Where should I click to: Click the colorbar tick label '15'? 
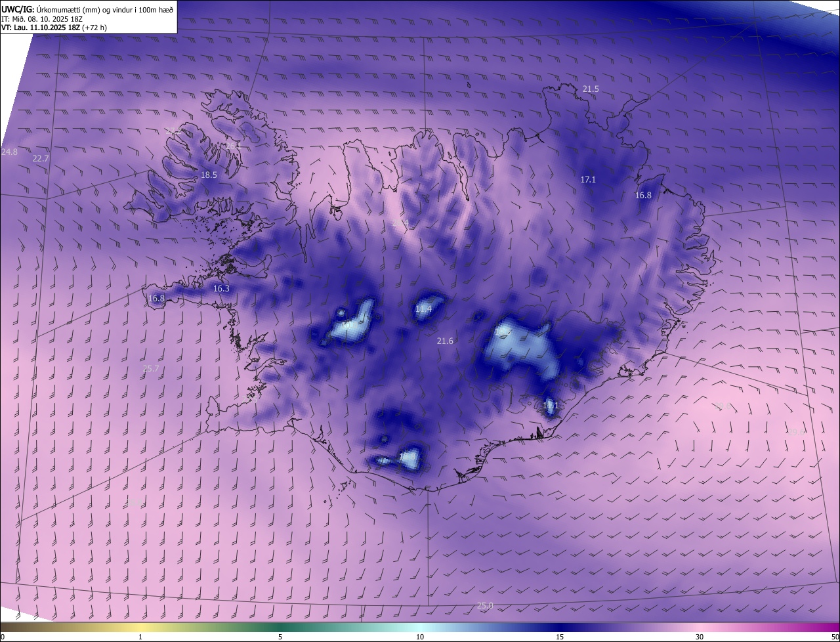point(560,637)
